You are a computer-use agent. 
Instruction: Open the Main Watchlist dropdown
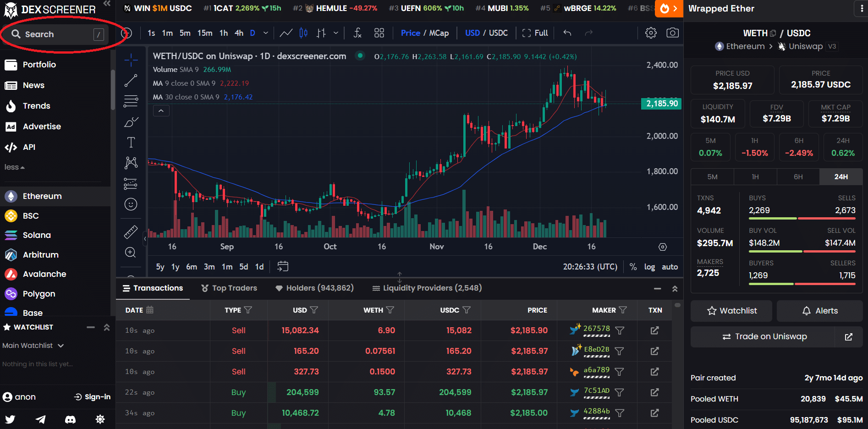coord(33,346)
